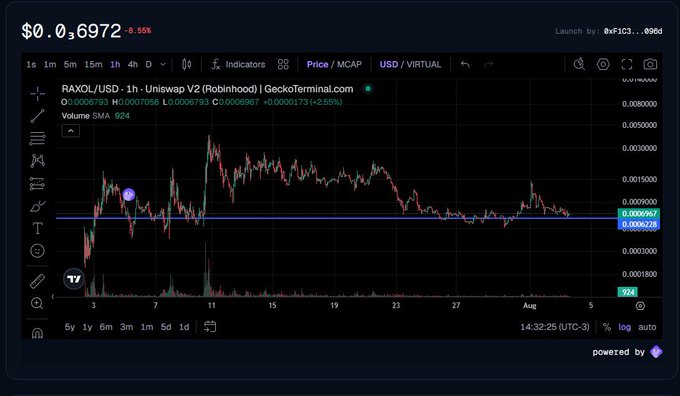Select the brush drawing tool

[x=37, y=206]
